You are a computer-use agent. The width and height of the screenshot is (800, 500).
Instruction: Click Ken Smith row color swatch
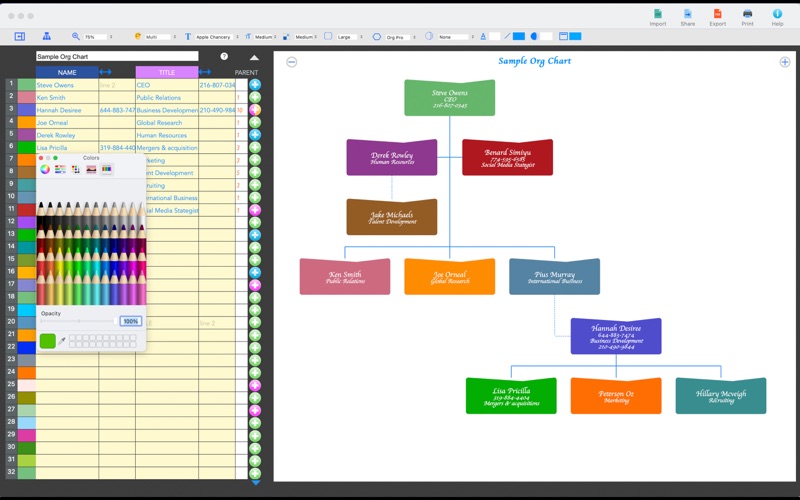click(x=27, y=97)
